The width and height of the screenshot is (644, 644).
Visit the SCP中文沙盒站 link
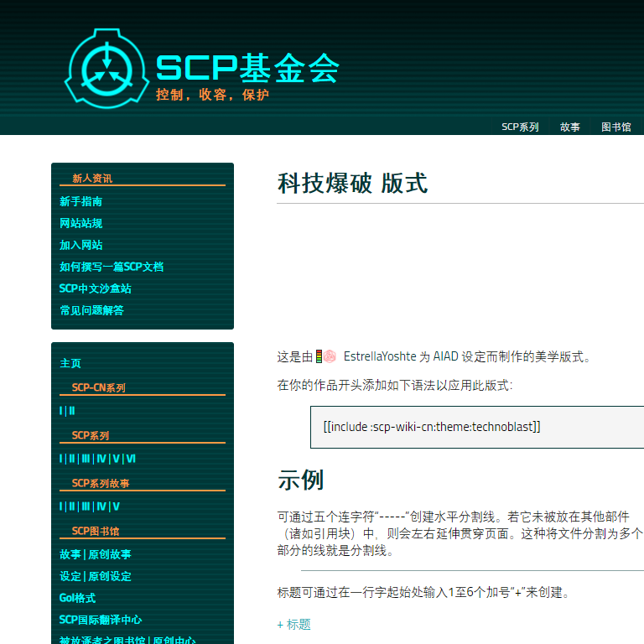click(x=96, y=288)
